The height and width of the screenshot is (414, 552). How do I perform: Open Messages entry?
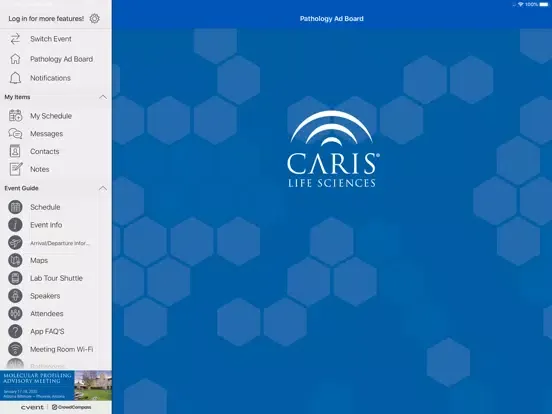(46, 134)
